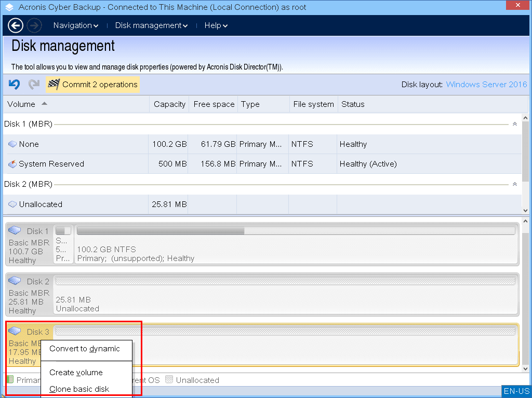Click the Unallocated volume icon in list
Screen dimensions: 532x398
coord(12,204)
